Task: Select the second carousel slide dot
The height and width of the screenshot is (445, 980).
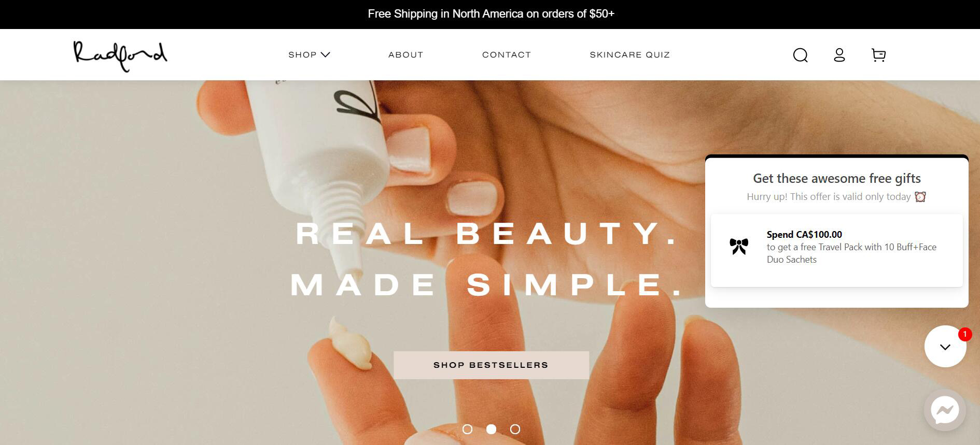Action: 491,429
